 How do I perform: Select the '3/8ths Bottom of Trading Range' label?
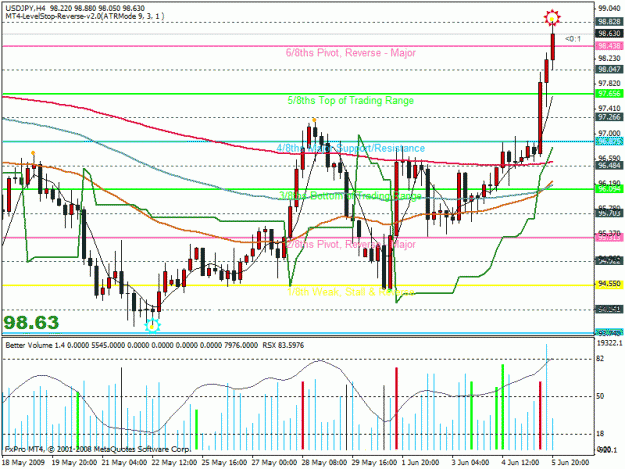pyautogui.click(x=350, y=196)
